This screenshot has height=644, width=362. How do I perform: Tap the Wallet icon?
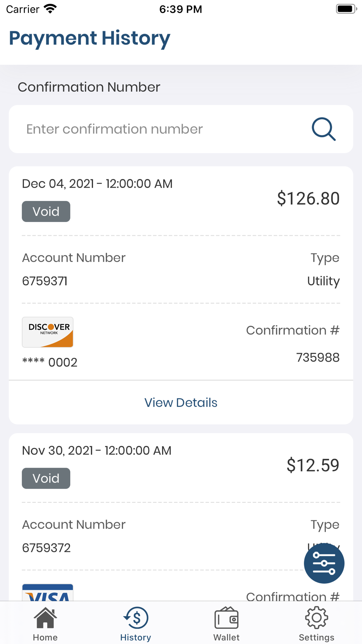(x=226, y=618)
